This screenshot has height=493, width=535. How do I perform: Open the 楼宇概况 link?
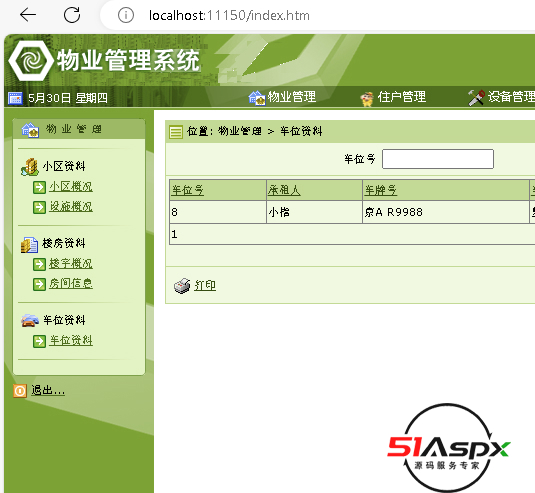(71, 263)
